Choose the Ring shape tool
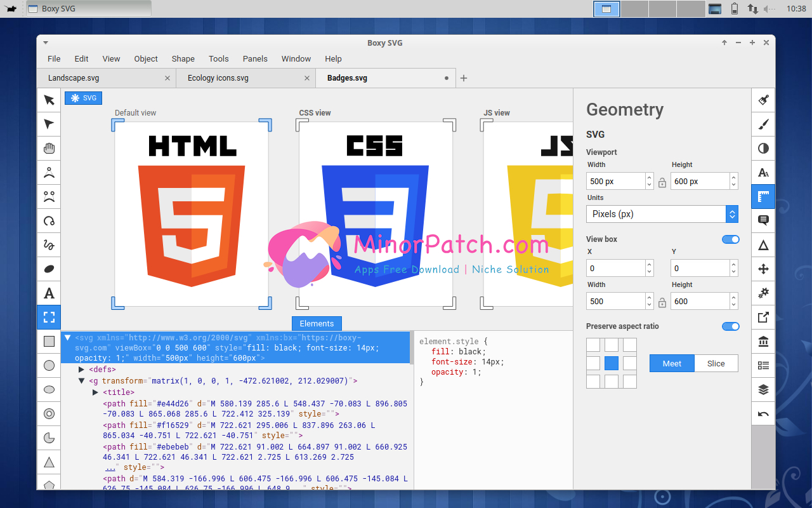The height and width of the screenshot is (508, 812). (49, 413)
